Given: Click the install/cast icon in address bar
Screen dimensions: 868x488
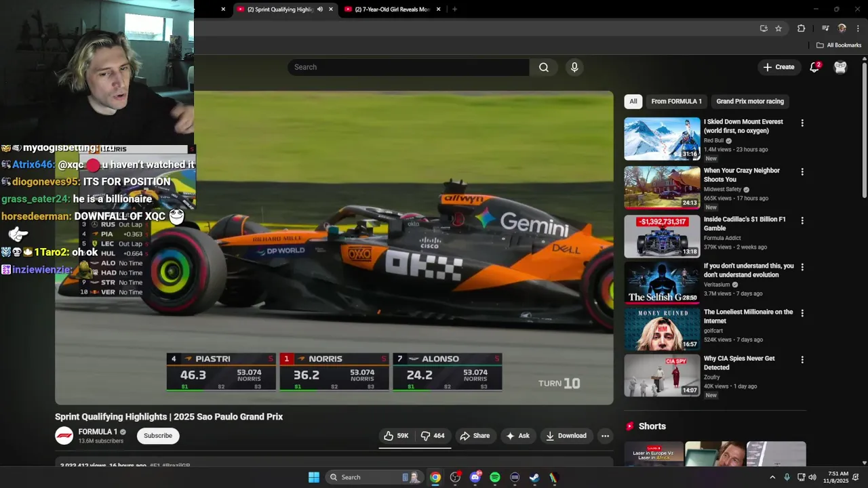Looking at the screenshot, I should [764, 28].
